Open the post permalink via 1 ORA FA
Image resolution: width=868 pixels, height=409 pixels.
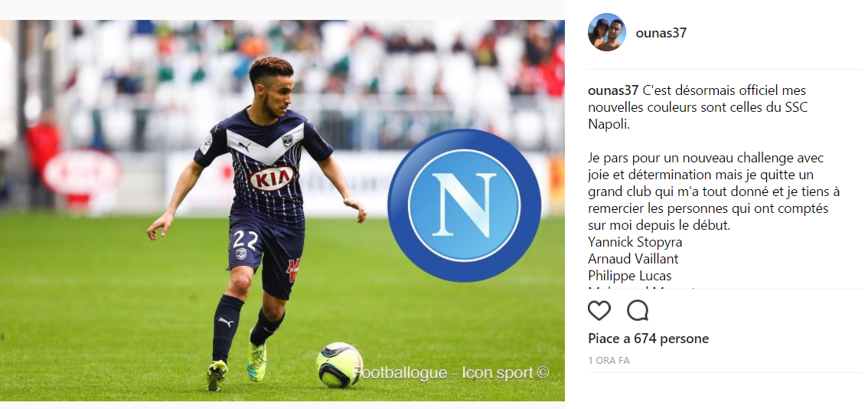(x=609, y=361)
